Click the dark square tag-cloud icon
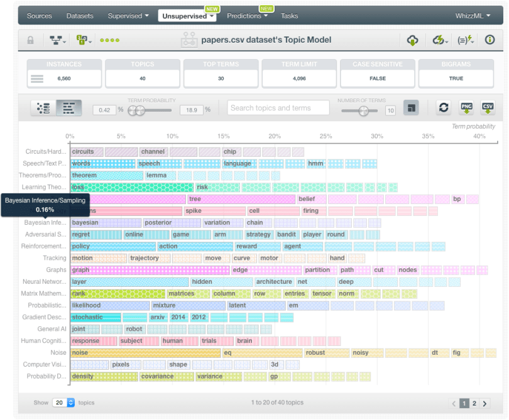 410,108
